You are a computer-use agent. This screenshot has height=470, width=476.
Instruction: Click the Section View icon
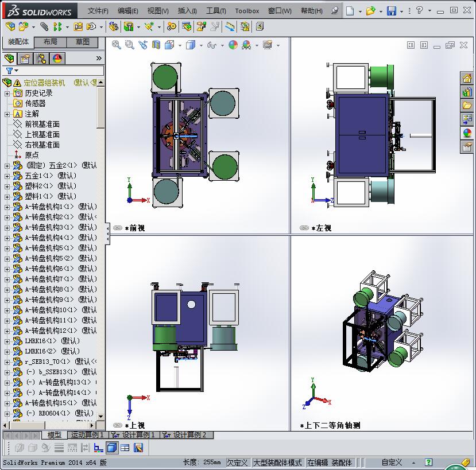tap(156, 45)
